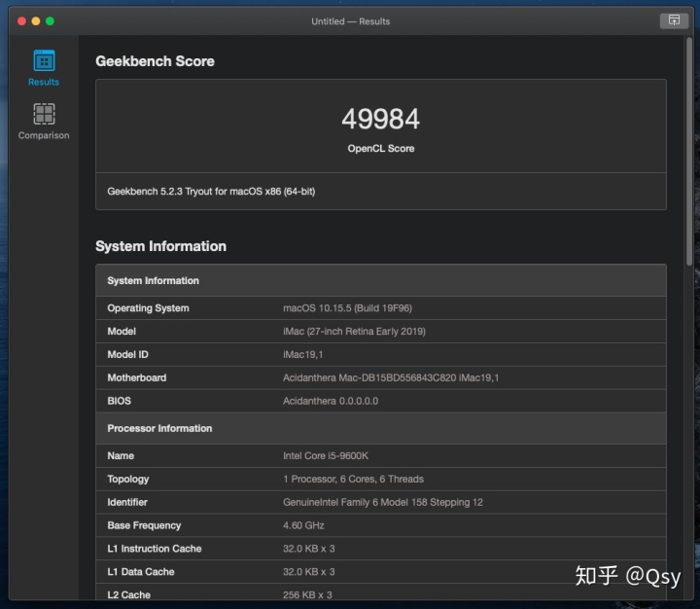The image size is (700, 609).
Task: Click the 'macOS 10.15.5 (Build 19F96)' value
Action: [x=347, y=308]
